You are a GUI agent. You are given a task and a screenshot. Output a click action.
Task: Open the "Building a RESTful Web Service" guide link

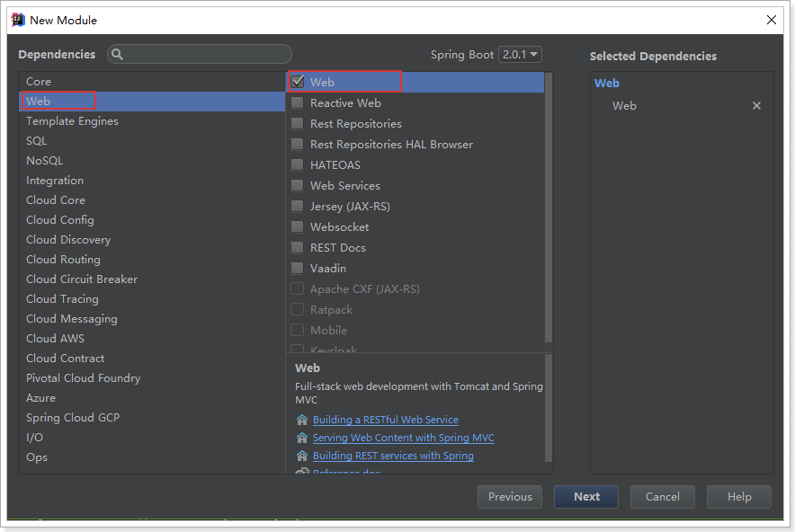point(385,420)
